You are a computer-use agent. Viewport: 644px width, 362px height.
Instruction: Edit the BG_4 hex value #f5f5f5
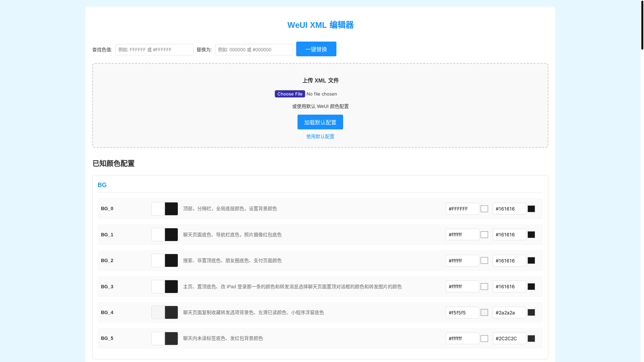coord(463,312)
